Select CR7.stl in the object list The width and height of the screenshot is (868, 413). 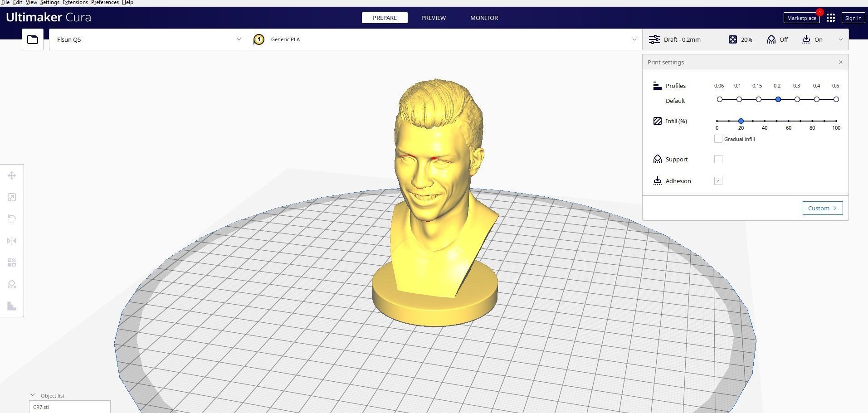70,407
